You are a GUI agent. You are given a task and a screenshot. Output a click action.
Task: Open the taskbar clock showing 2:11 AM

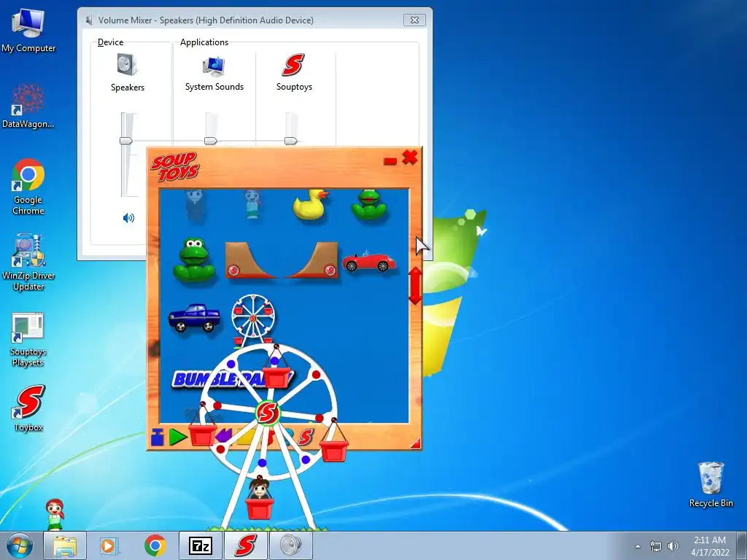(x=710, y=545)
